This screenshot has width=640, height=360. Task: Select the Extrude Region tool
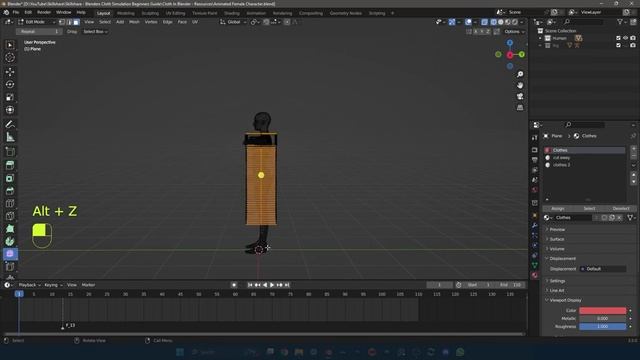click(10, 165)
